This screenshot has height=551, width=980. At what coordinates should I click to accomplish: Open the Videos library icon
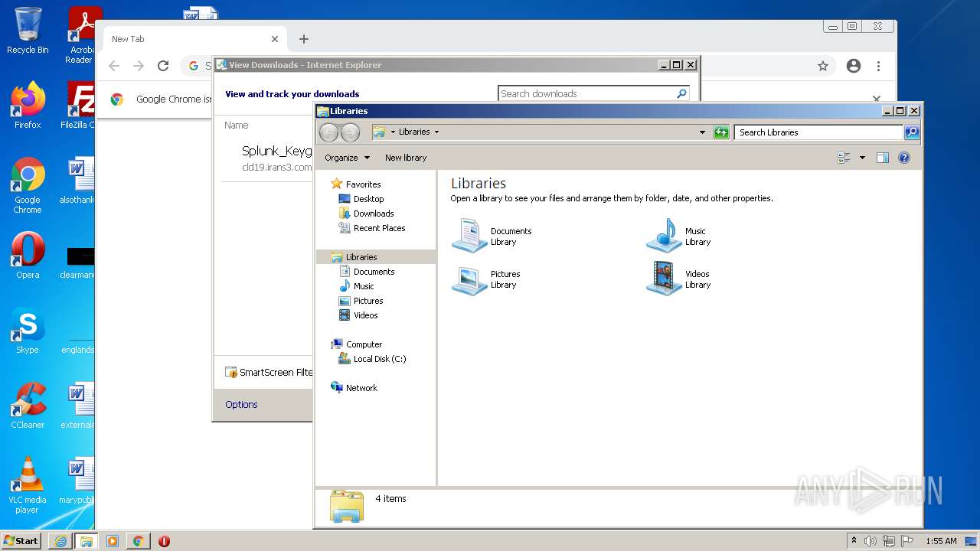coord(665,279)
